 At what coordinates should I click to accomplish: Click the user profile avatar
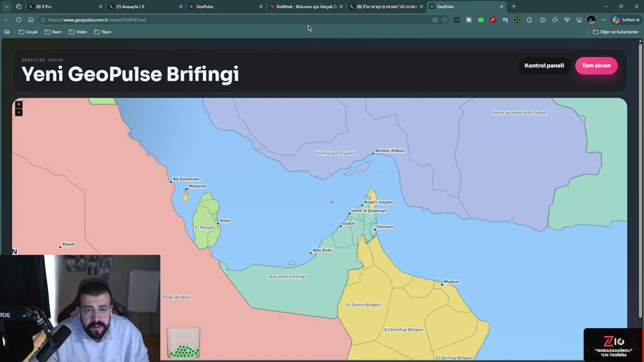pos(591,20)
